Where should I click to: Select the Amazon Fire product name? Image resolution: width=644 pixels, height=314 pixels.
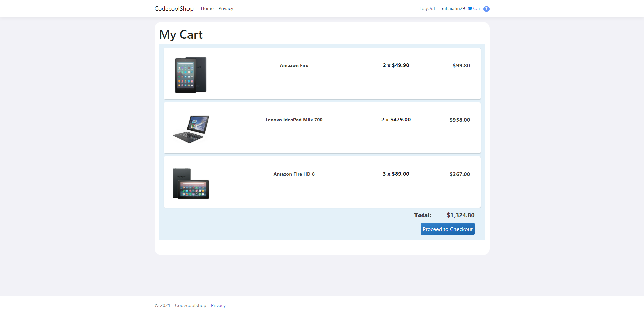click(294, 66)
